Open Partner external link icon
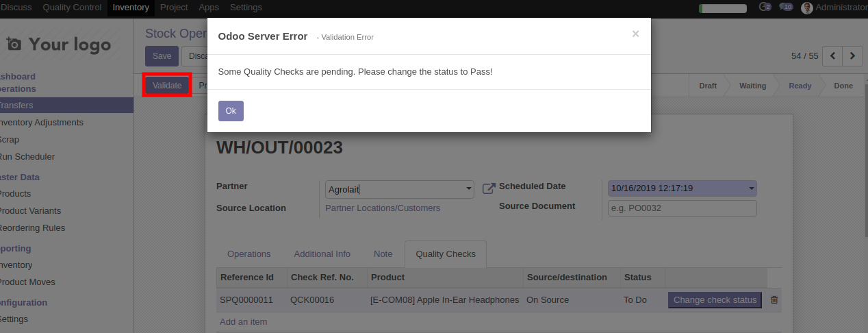The width and height of the screenshot is (868, 333). tap(489, 188)
